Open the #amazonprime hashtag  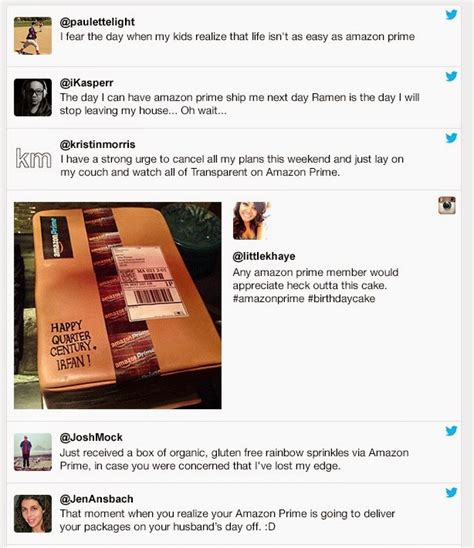pos(268,299)
